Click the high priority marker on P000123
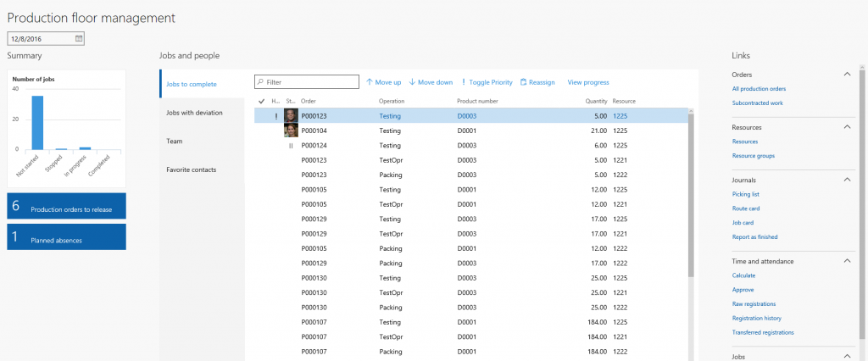868x361 pixels. (x=275, y=116)
